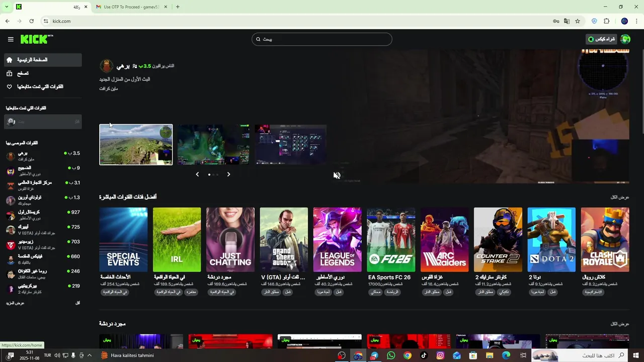Image resolution: width=644 pixels, height=362 pixels.
Task: Open the followed channels sidebar item
Action: pyautogui.click(x=43, y=86)
